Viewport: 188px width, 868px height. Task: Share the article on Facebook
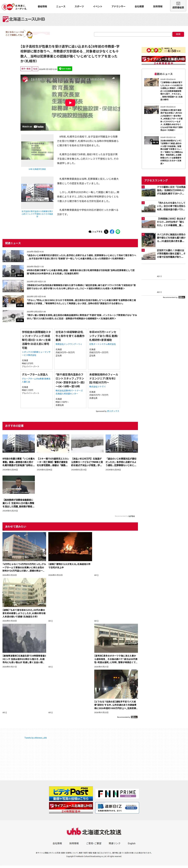(112, 232)
